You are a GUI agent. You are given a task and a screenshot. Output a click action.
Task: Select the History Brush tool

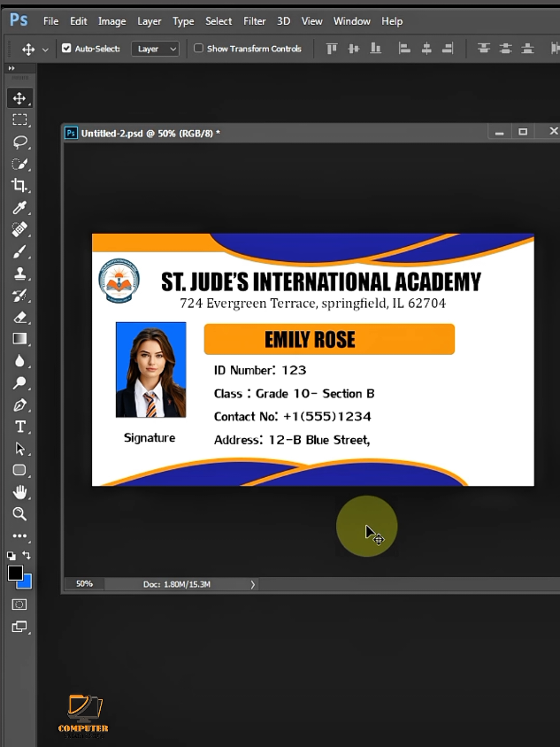pyautogui.click(x=19, y=296)
